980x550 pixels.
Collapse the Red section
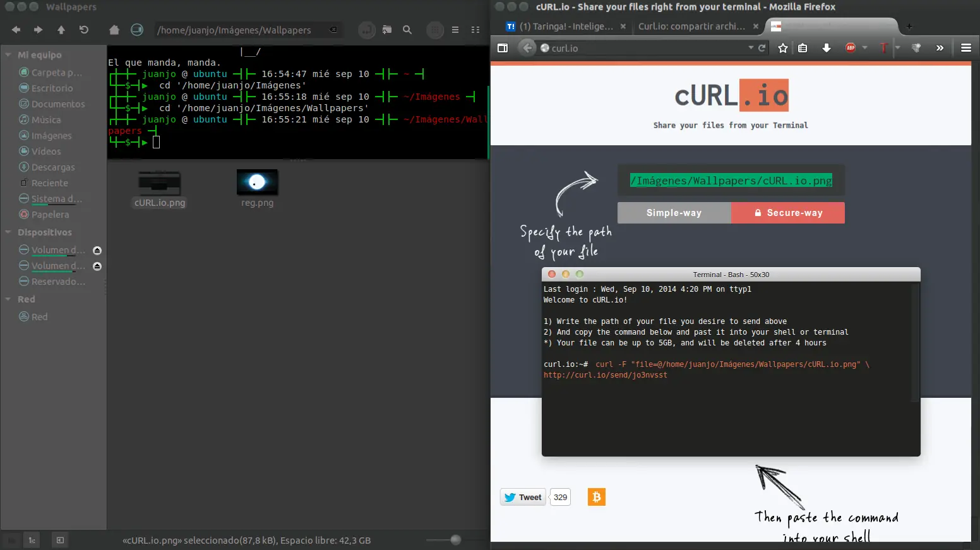(8, 299)
